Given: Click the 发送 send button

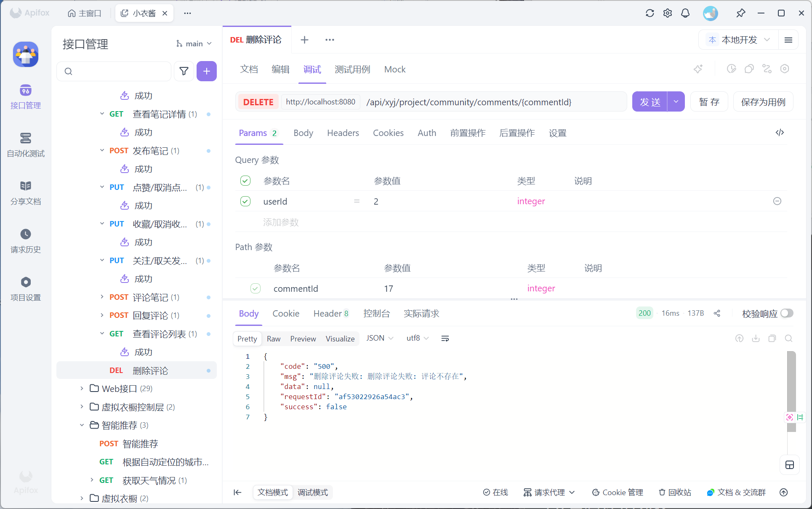Looking at the screenshot, I should pyautogui.click(x=650, y=102).
